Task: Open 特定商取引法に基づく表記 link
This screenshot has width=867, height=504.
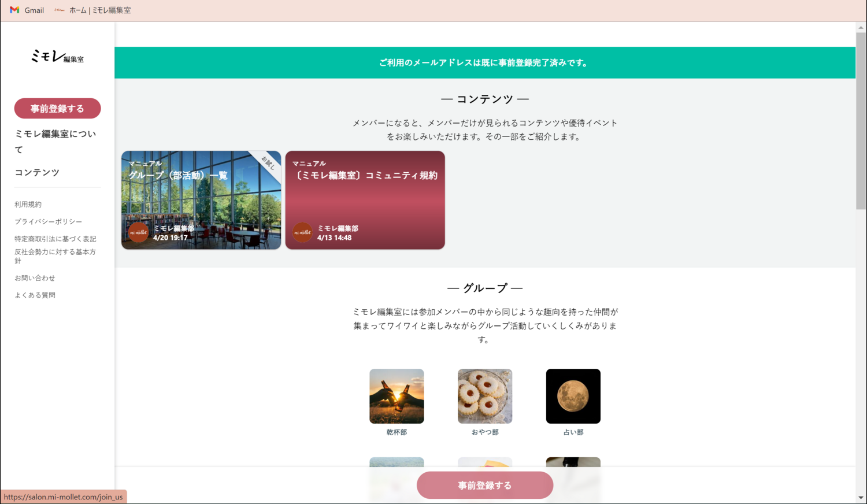Action: pyautogui.click(x=55, y=239)
